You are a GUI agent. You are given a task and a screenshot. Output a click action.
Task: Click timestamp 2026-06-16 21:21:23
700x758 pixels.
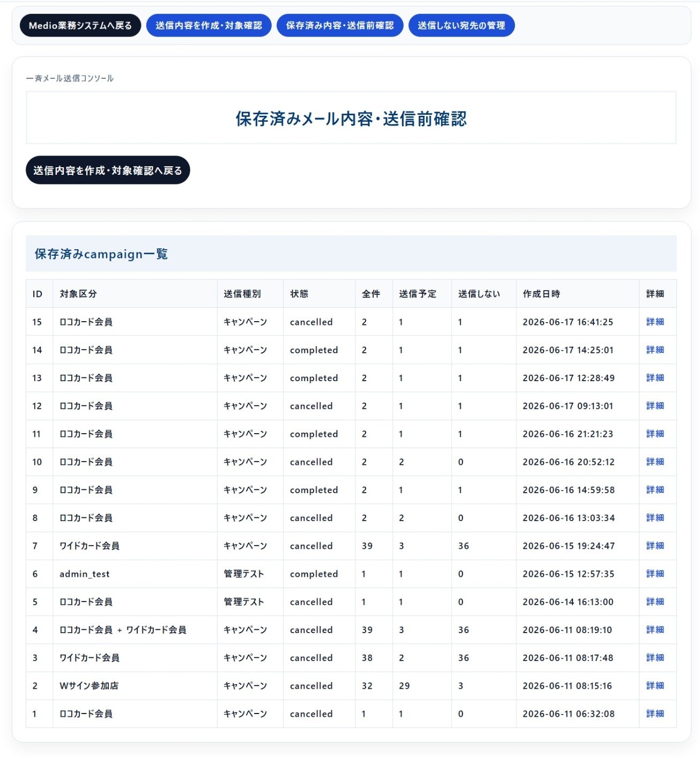point(568,434)
